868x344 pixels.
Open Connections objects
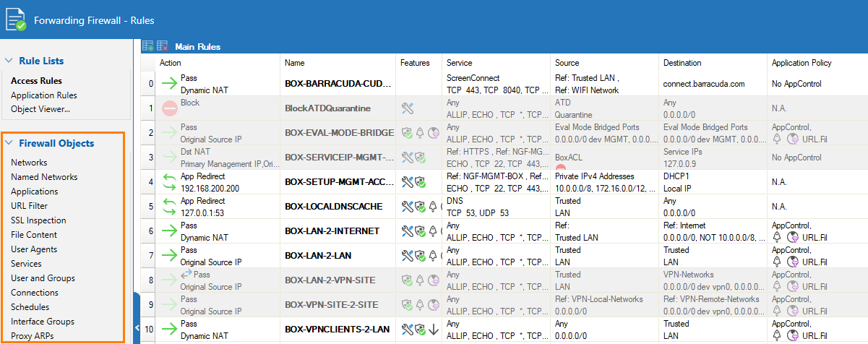point(35,293)
